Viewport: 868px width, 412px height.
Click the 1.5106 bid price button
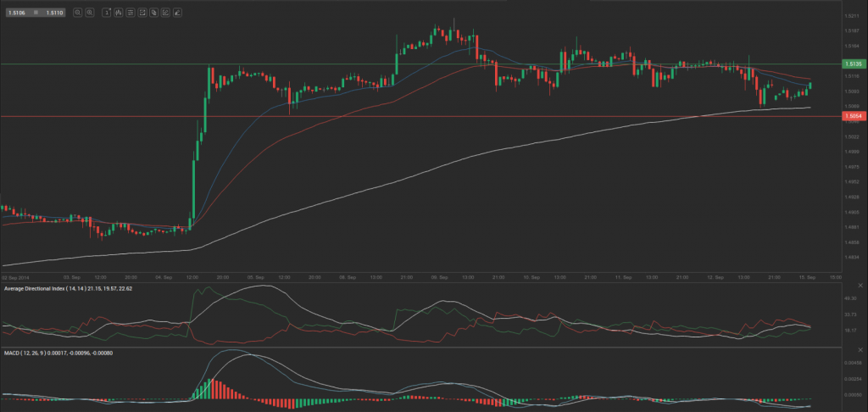14,14
